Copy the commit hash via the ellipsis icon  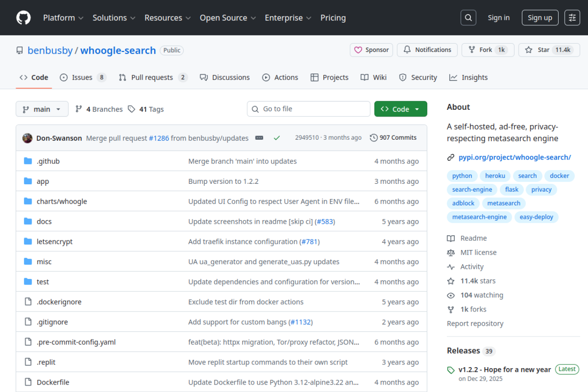(x=259, y=137)
